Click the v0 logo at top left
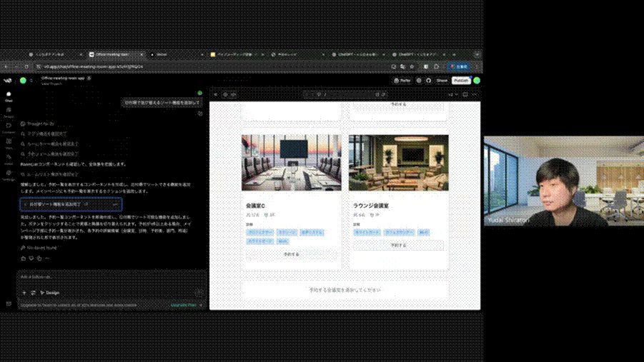644x362 pixels. click(x=8, y=81)
